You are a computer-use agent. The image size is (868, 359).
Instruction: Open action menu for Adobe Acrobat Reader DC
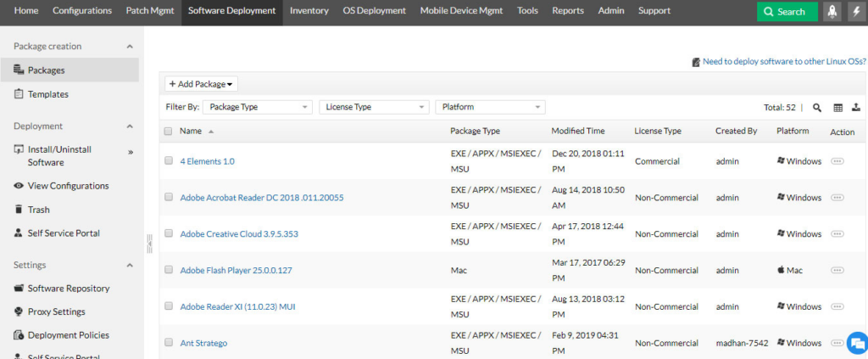[837, 197]
